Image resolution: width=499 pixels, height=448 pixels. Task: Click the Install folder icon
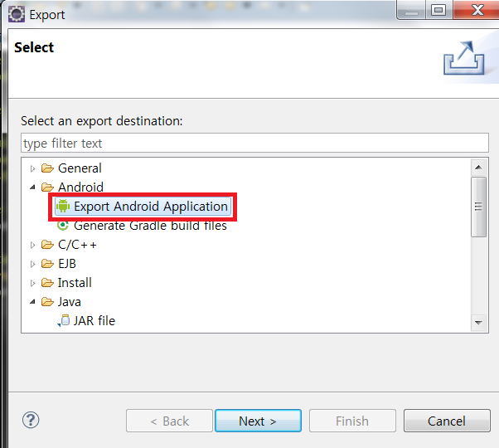point(47,283)
